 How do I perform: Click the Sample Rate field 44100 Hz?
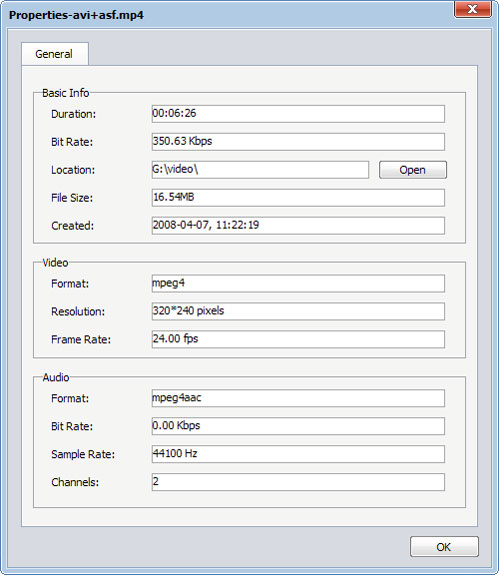298,454
